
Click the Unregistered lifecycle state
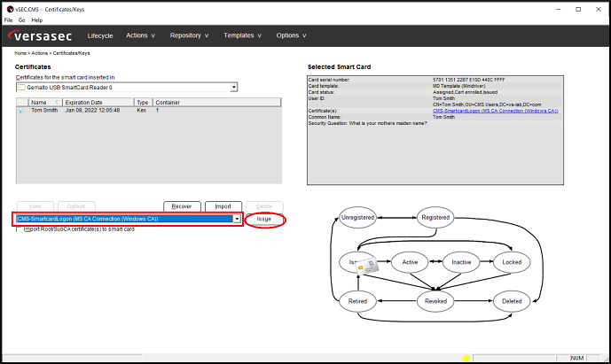(357, 218)
